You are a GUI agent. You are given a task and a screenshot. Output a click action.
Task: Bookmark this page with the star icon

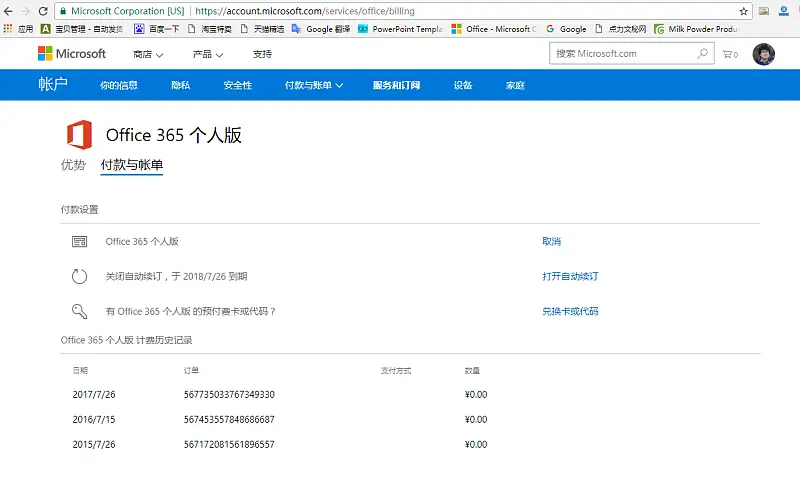(x=743, y=11)
